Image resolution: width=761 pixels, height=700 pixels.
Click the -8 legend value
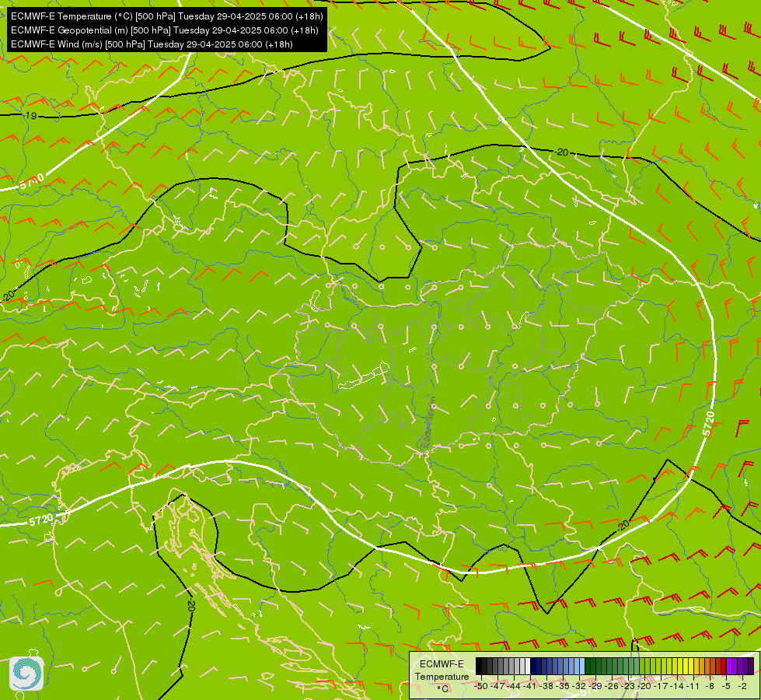coord(710,686)
